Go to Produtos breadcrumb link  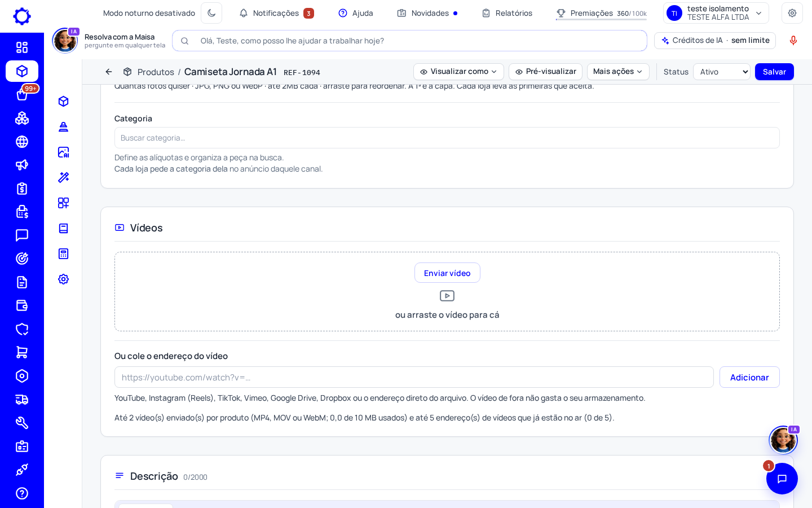click(x=156, y=72)
